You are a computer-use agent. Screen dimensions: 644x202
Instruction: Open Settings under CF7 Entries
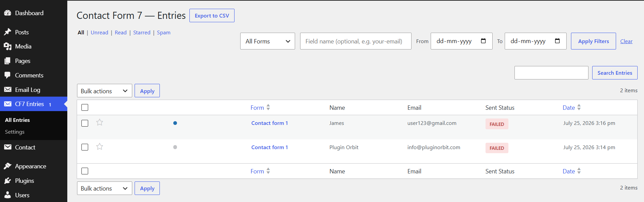[x=15, y=132]
